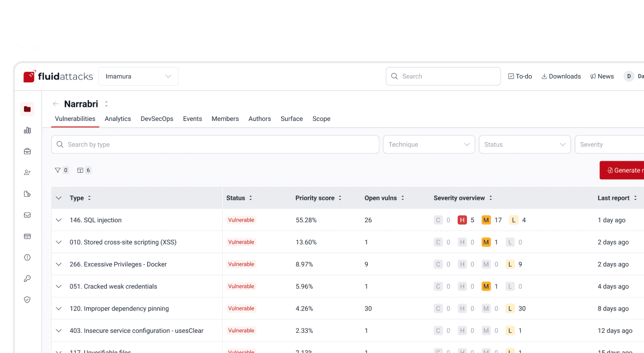Click the Search by type field

coord(215,144)
